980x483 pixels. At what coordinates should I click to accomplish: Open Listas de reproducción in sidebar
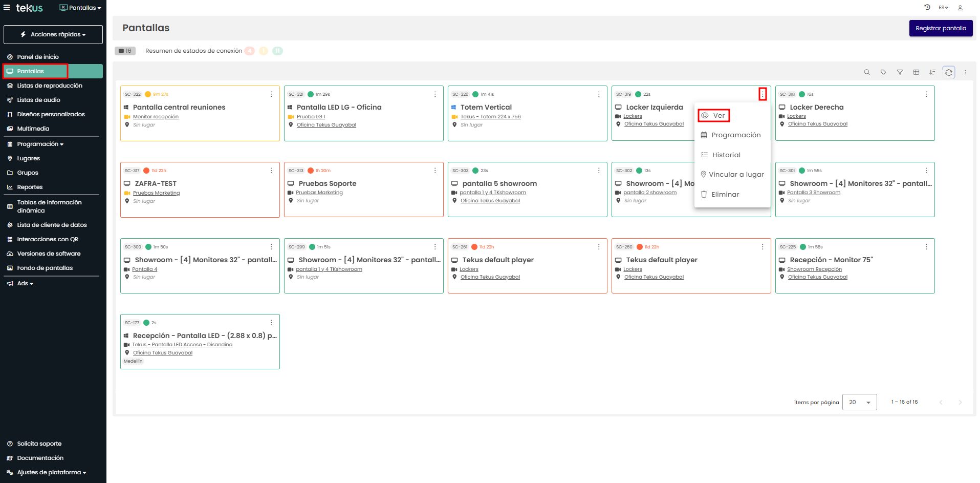(49, 86)
